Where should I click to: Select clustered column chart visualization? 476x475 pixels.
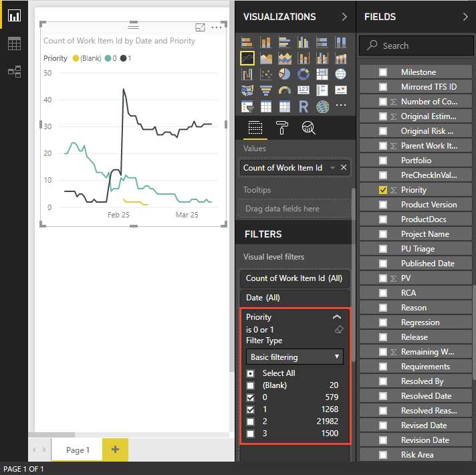pos(304,42)
